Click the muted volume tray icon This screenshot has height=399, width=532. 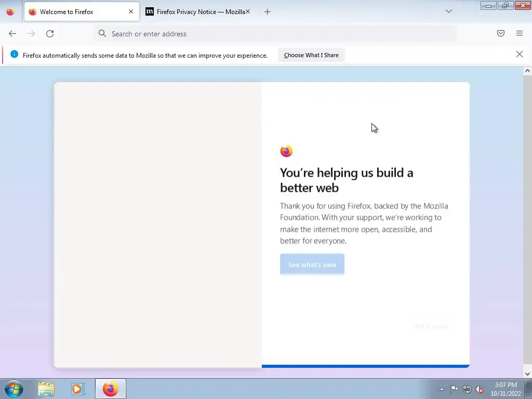tap(480, 389)
